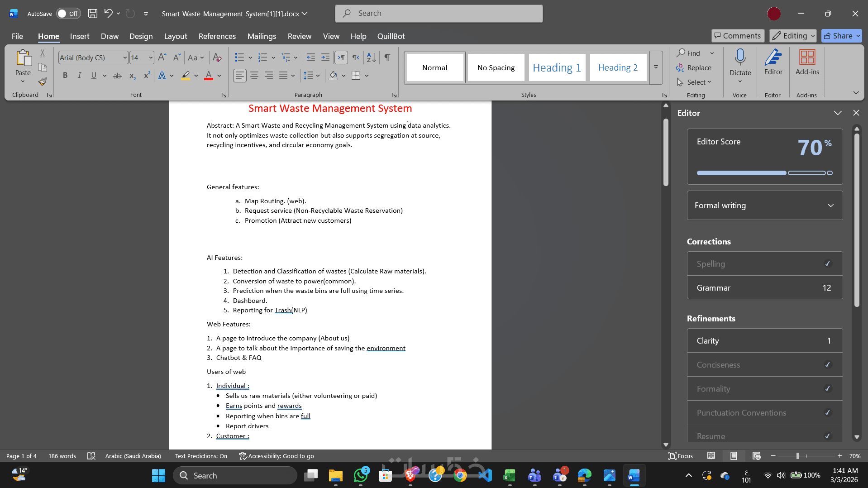Viewport: 868px width, 488px height.
Task: Adjust the zoom slider handle
Action: (x=797, y=456)
